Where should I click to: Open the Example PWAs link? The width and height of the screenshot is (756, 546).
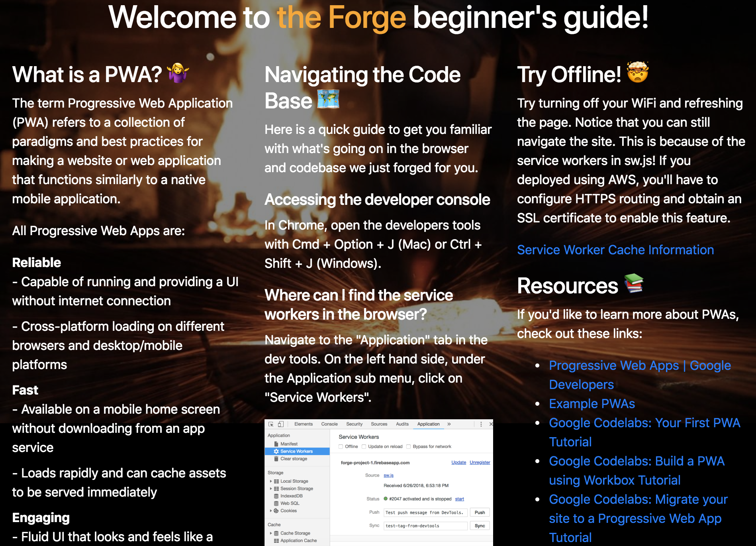(x=592, y=404)
